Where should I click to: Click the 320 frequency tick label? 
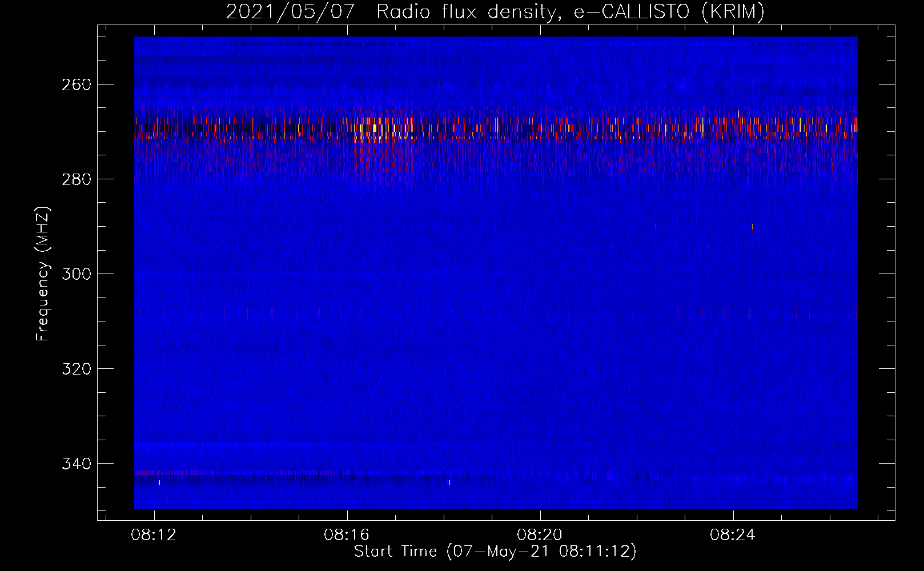pyautogui.click(x=76, y=369)
